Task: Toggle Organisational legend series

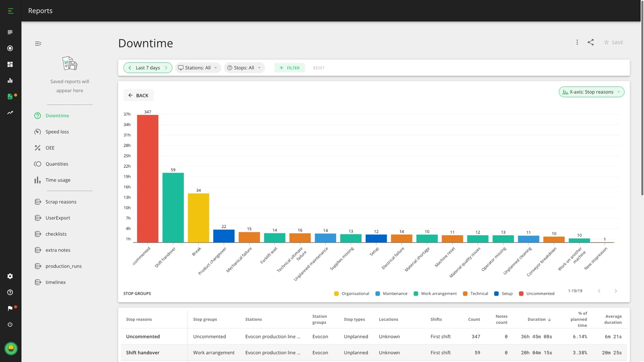Action: click(x=351, y=294)
